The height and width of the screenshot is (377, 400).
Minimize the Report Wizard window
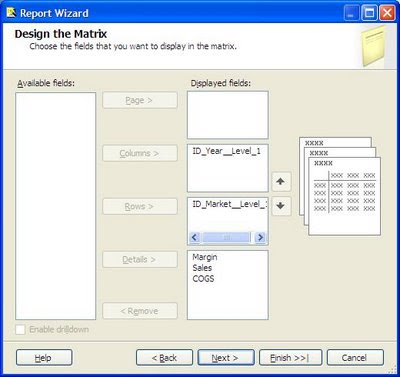pyautogui.click(x=351, y=13)
